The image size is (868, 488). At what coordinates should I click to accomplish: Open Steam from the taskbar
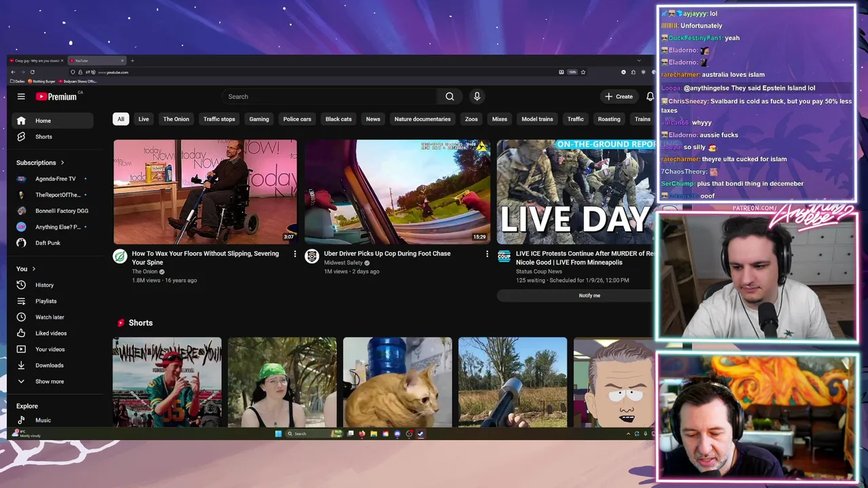tap(420, 434)
